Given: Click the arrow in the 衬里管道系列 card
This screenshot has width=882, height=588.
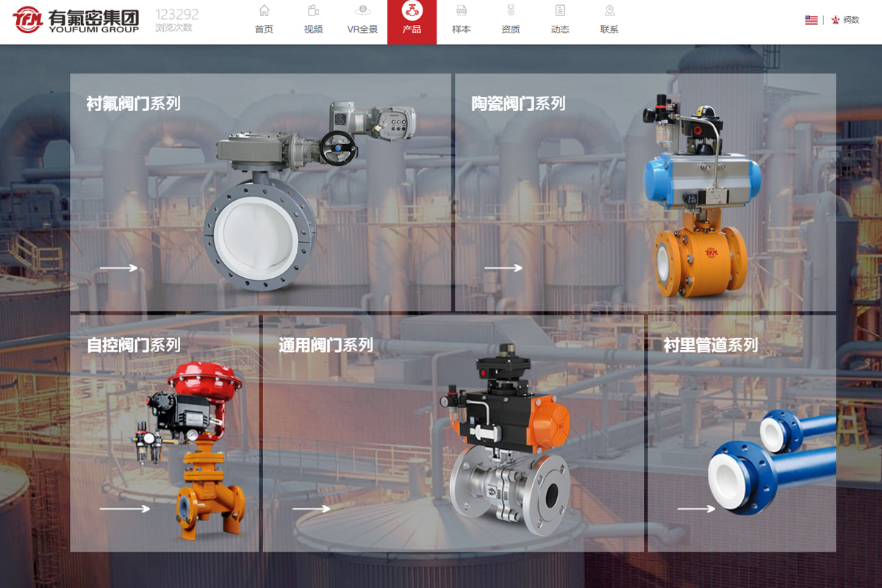Looking at the screenshot, I should [x=695, y=508].
